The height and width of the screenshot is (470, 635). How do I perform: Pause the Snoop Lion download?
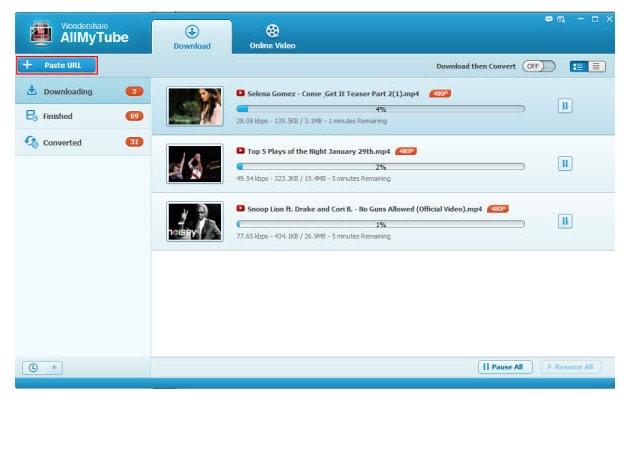(565, 221)
